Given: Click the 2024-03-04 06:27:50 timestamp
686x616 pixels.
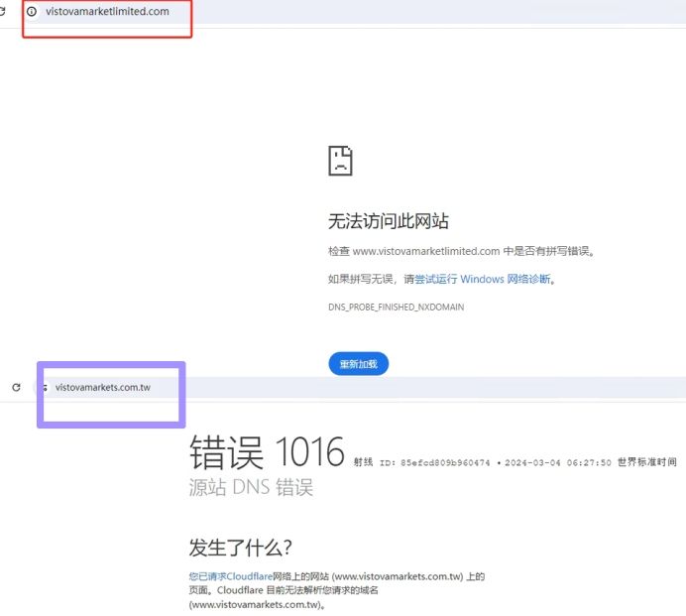Looking at the screenshot, I should (x=558, y=462).
